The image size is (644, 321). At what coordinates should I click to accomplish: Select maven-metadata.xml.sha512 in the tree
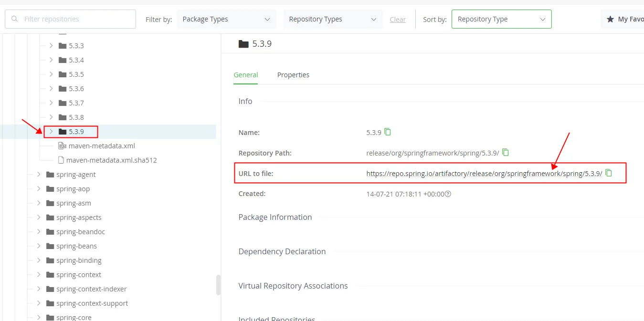111,160
